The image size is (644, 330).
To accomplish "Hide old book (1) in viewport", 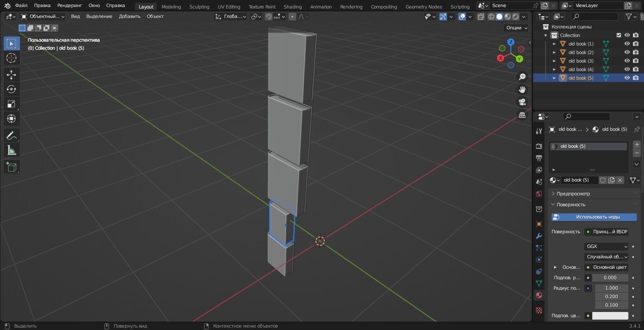I will (x=627, y=44).
